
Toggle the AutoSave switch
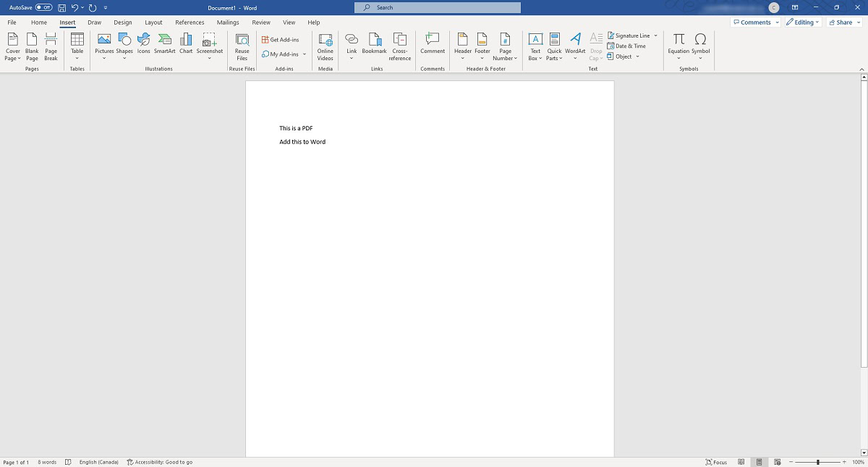coord(43,7)
